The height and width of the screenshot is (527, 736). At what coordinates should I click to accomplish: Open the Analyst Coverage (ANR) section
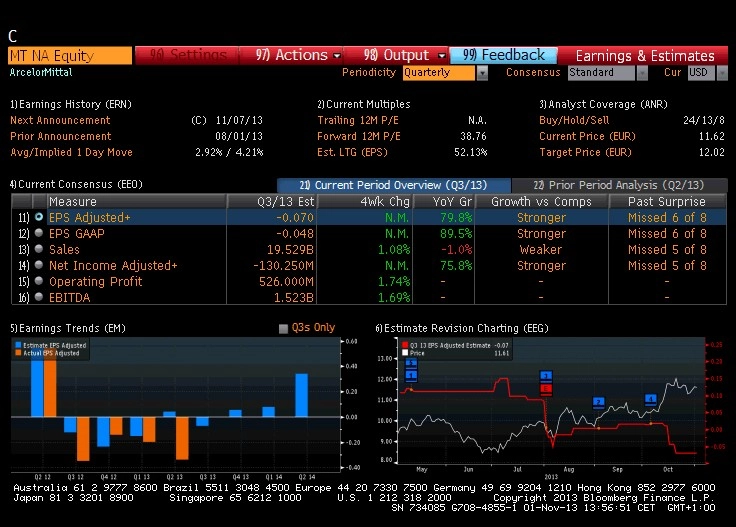(x=603, y=104)
